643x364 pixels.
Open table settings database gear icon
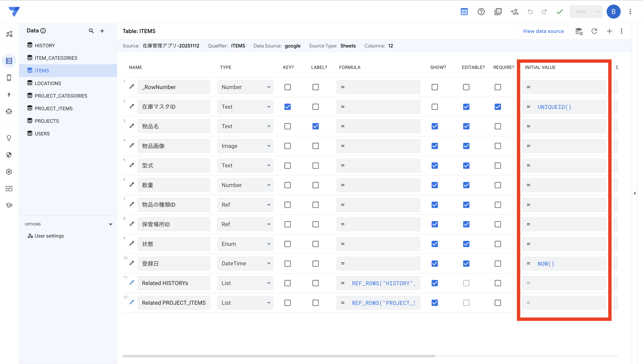(x=579, y=31)
